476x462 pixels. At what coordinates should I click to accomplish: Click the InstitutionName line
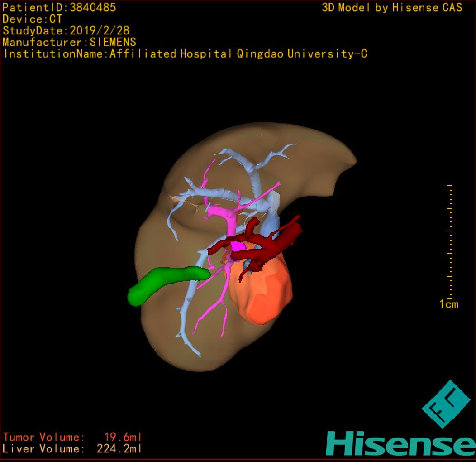pos(185,54)
